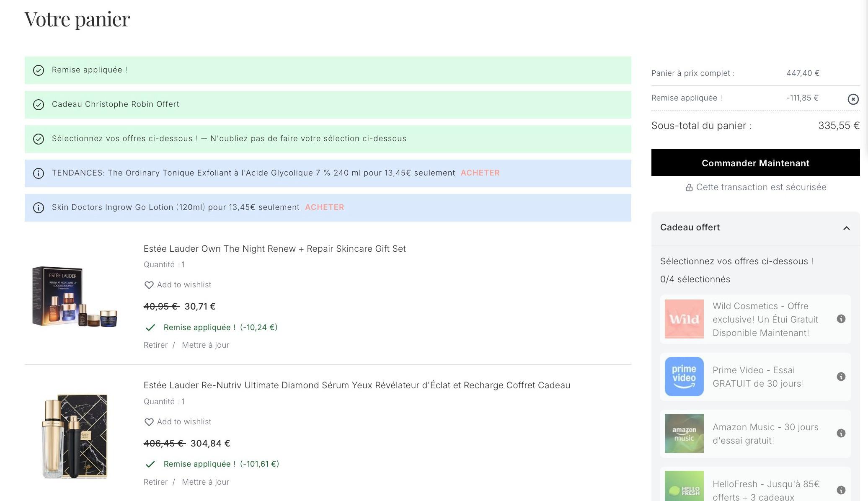
Task: Click struck-through price '40,95 €'
Action: [161, 307]
